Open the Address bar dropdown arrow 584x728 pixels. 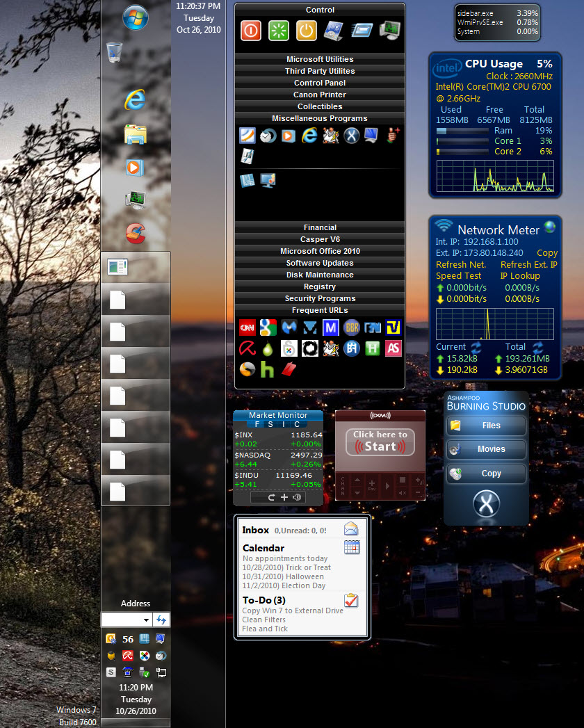(146, 620)
